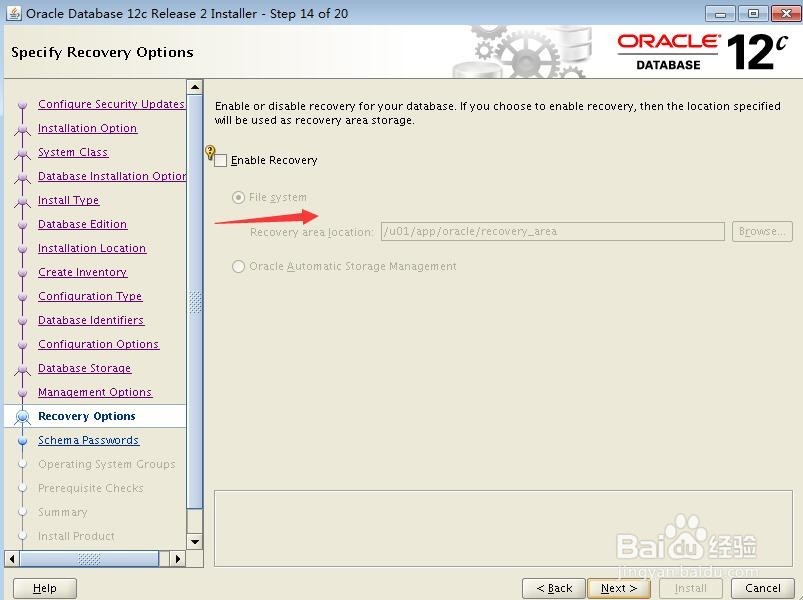Minimize the installer window
The height and width of the screenshot is (600, 803).
click(720, 13)
